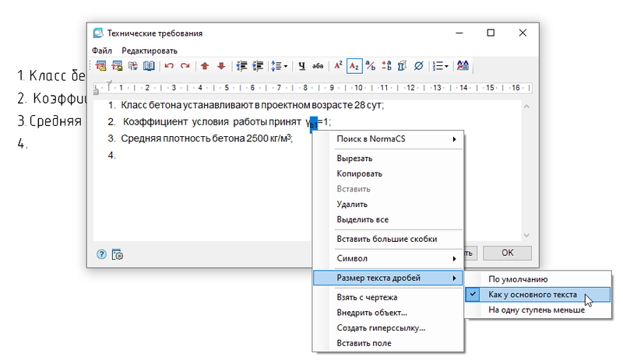
Task: Decrease the paragraph indent
Action: tap(241, 66)
